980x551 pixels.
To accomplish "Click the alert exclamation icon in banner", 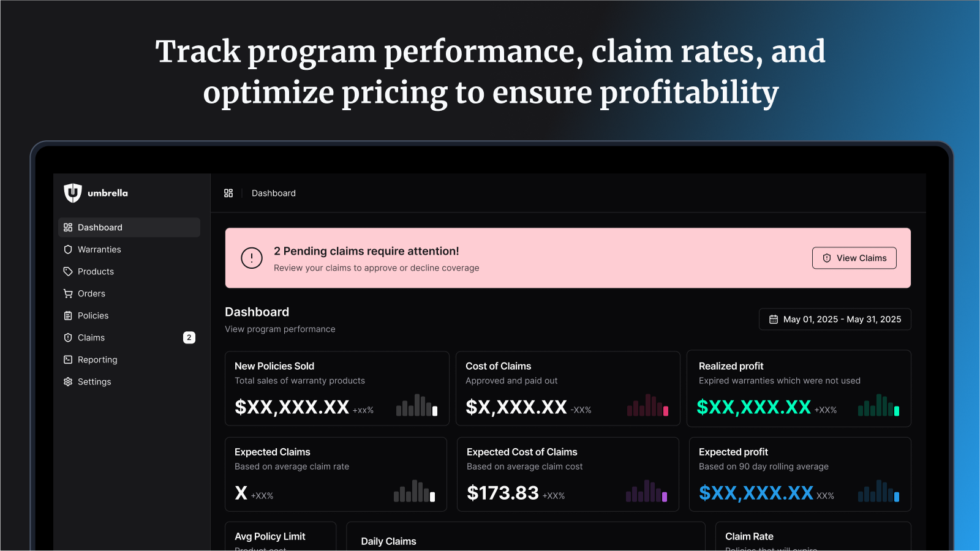I will click(x=252, y=258).
